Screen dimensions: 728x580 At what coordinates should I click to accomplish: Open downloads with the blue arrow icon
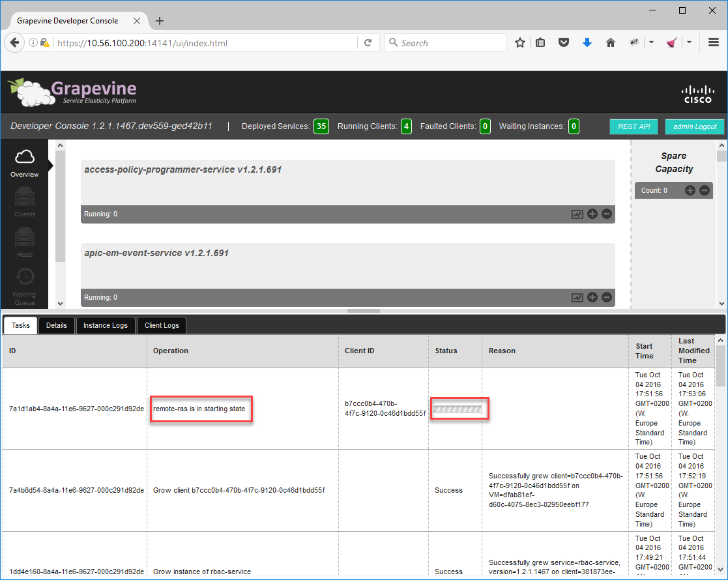[x=587, y=43]
